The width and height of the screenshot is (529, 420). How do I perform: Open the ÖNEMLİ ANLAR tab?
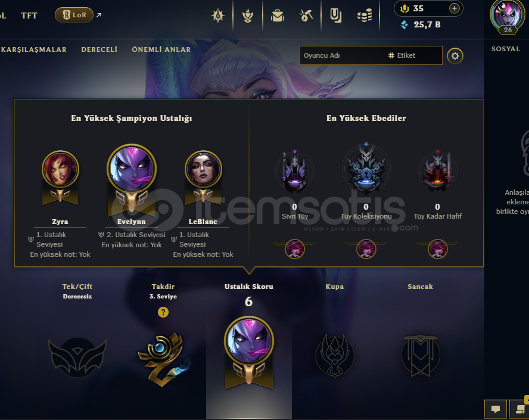click(x=161, y=49)
